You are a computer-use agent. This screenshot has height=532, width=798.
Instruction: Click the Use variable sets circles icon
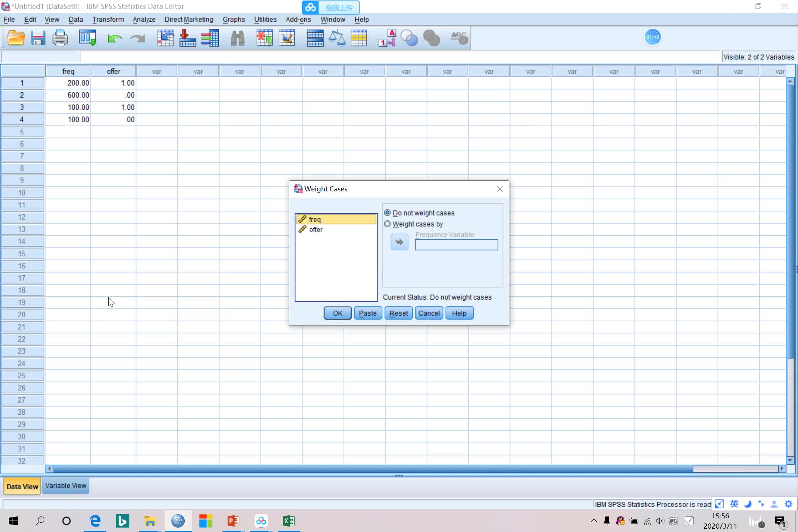(409, 38)
